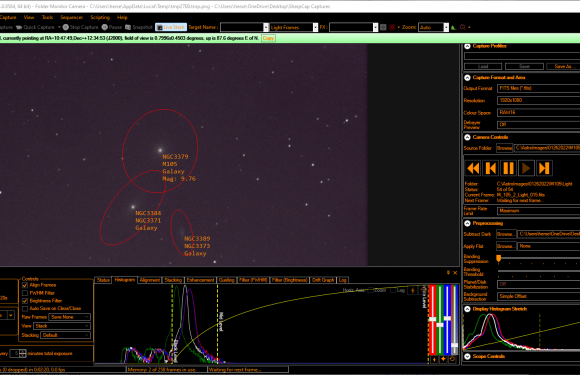This screenshot has height=375, width=580.
Task: Click the lightning icon below the red slider
Action: 434,359
